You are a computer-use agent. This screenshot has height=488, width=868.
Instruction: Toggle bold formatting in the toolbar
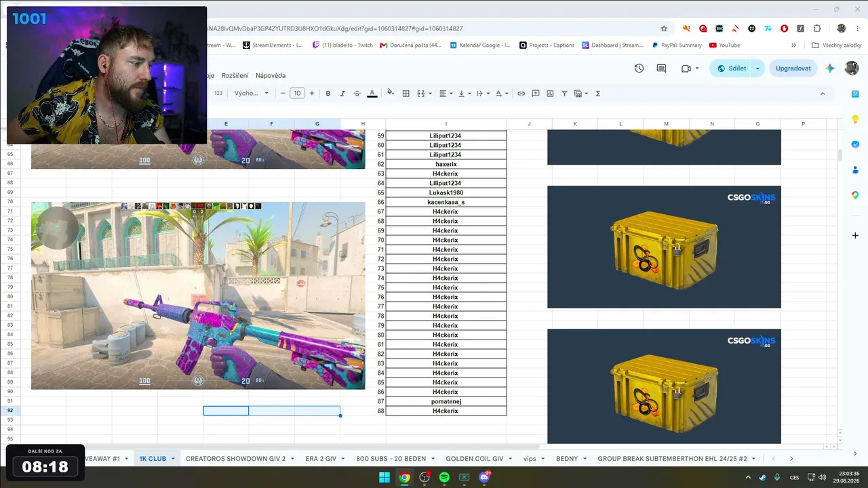click(x=328, y=94)
